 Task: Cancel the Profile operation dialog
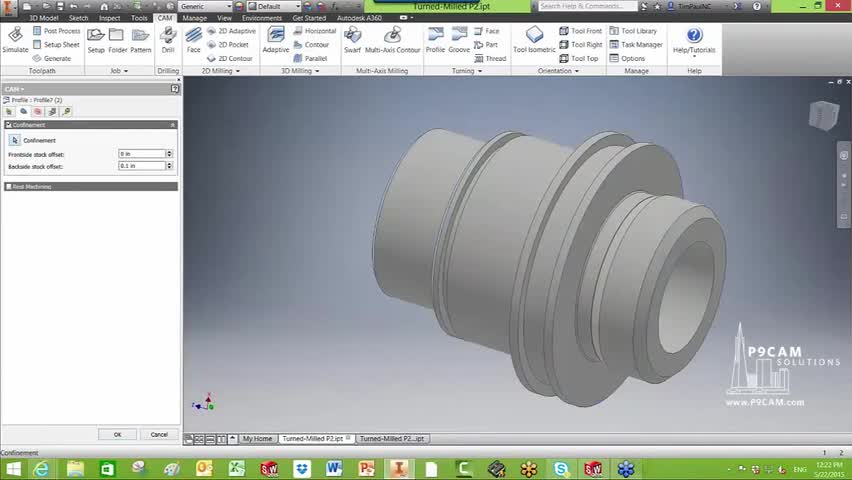[159, 434]
